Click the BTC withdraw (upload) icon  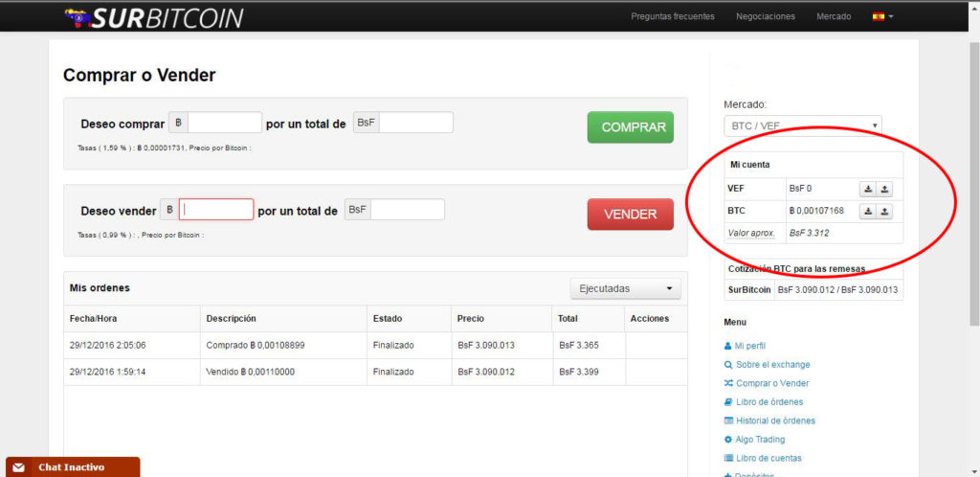884,212
